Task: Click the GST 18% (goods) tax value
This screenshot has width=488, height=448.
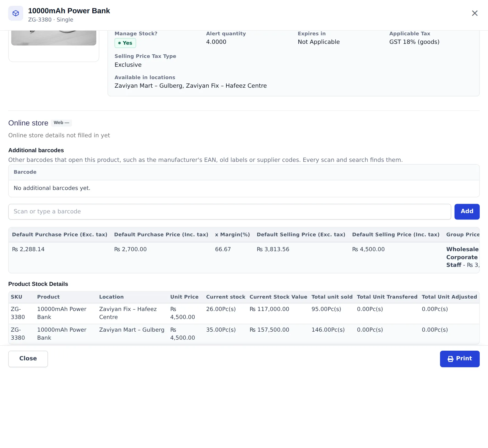Action: (x=414, y=42)
